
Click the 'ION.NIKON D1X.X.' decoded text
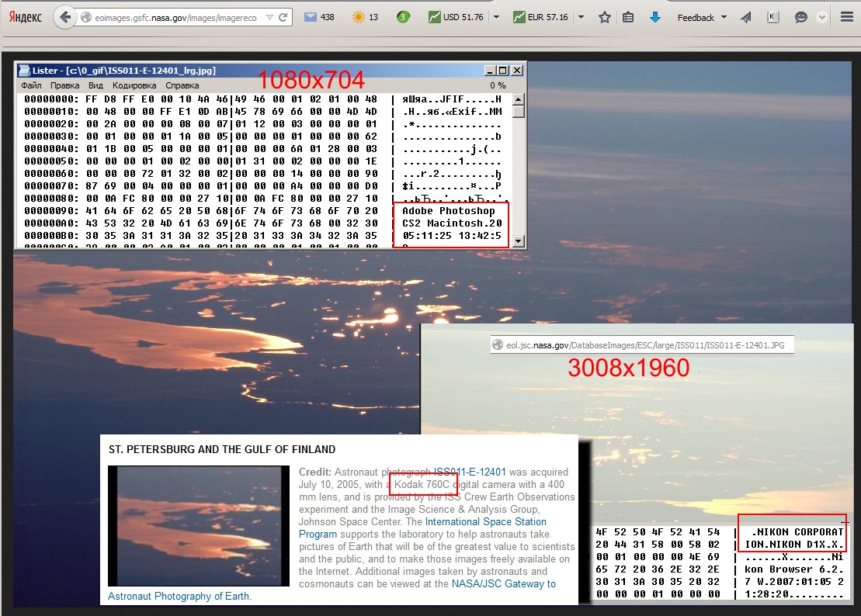(794, 544)
